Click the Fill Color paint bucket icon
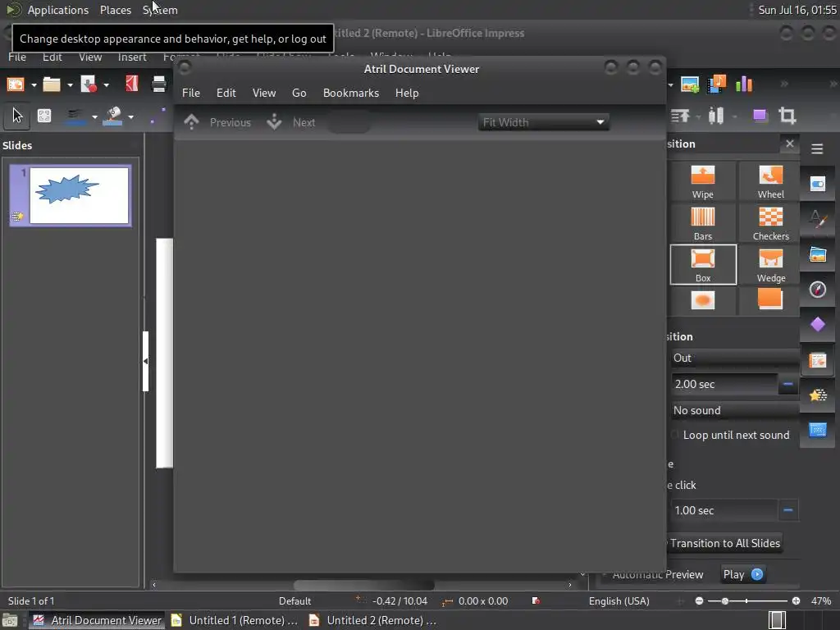The image size is (840, 630). pos(112,116)
